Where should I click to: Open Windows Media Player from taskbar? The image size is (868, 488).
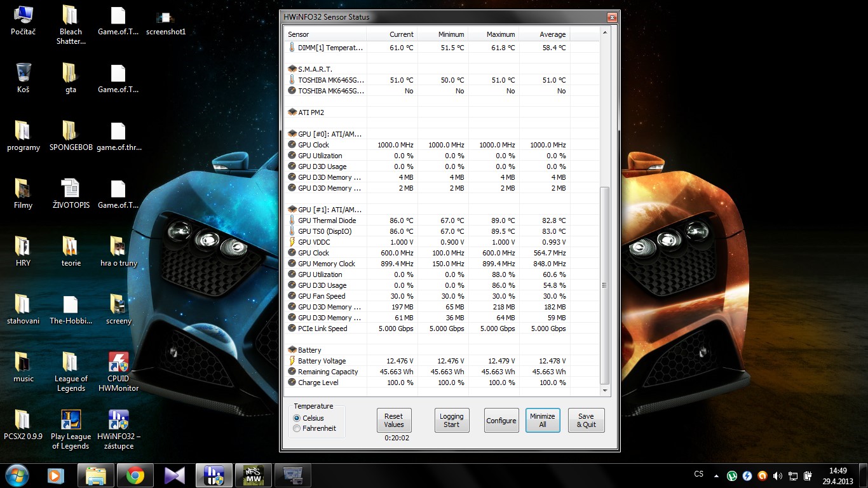click(56, 475)
